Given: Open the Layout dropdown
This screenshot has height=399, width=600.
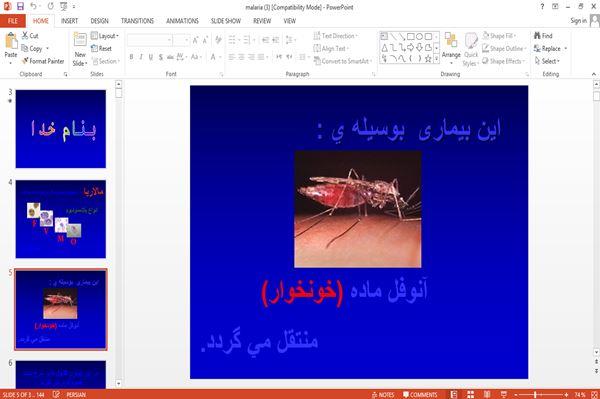Looking at the screenshot, I should coord(105,36).
